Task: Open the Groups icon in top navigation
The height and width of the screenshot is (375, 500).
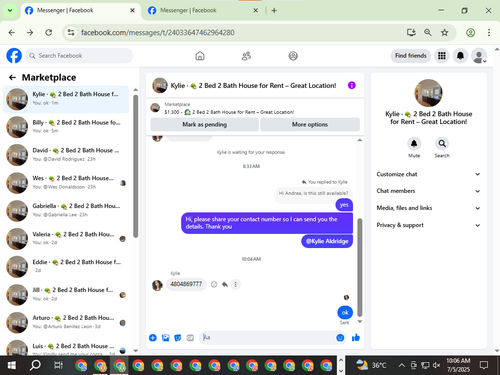Action: [293, 56]
